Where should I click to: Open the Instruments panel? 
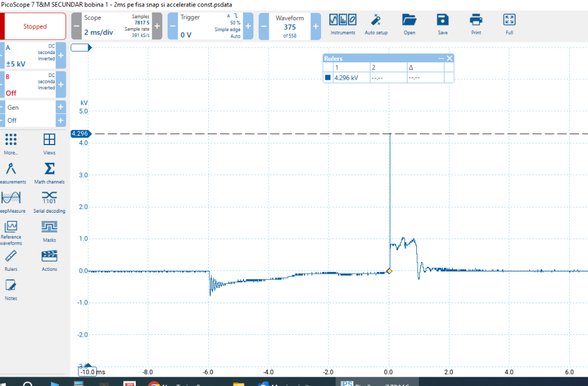[x=343, y=24]
